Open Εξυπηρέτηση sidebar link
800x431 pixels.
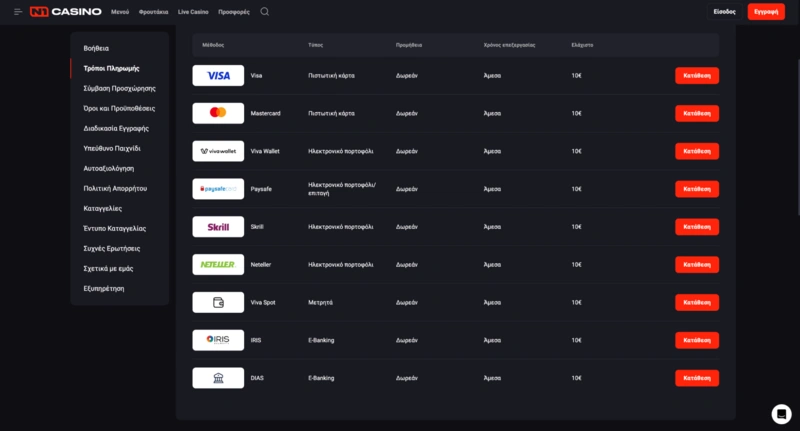point(104,288)
